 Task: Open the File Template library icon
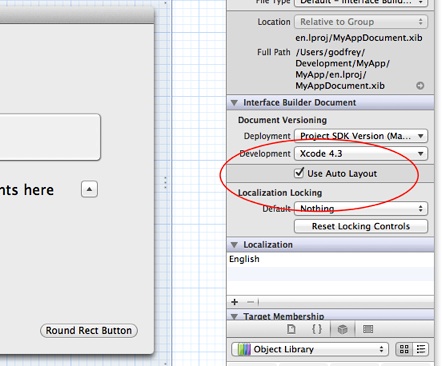pyautogui.click(x=291, y=329)
